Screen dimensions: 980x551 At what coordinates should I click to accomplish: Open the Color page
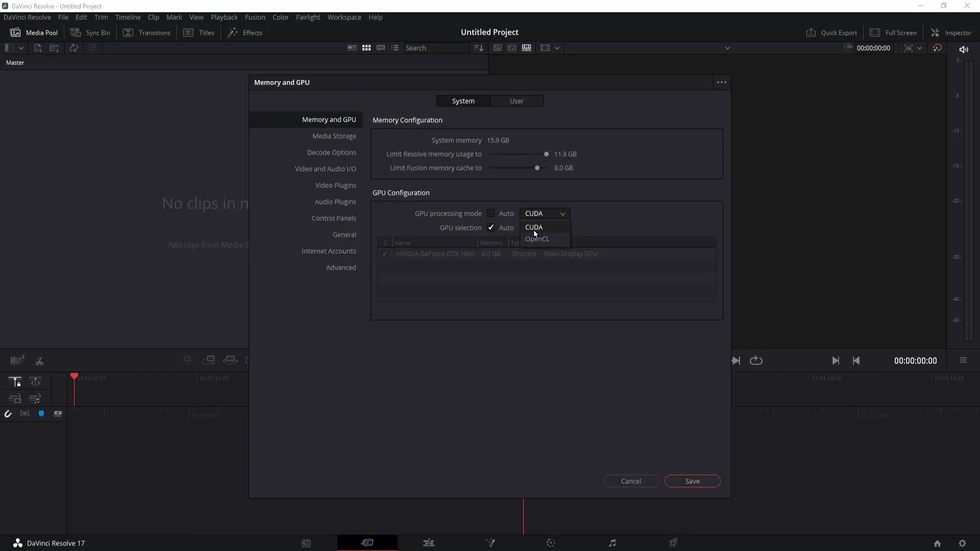pyautogui.click(x=551, y=543)
